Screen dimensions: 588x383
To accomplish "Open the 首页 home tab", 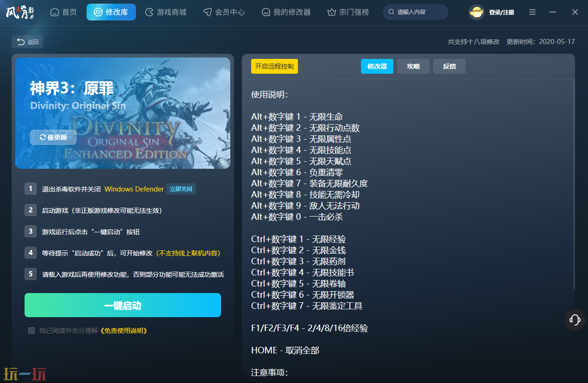I will tap(63, 12).
